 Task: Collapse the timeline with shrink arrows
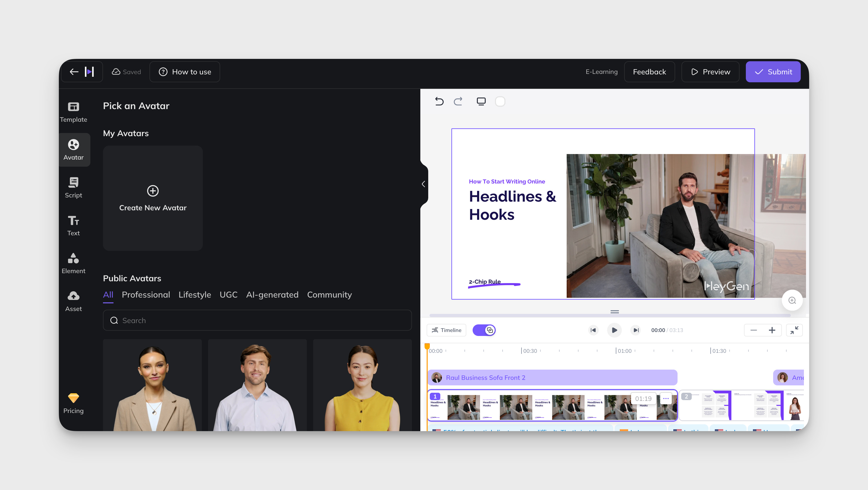(794, 330)
